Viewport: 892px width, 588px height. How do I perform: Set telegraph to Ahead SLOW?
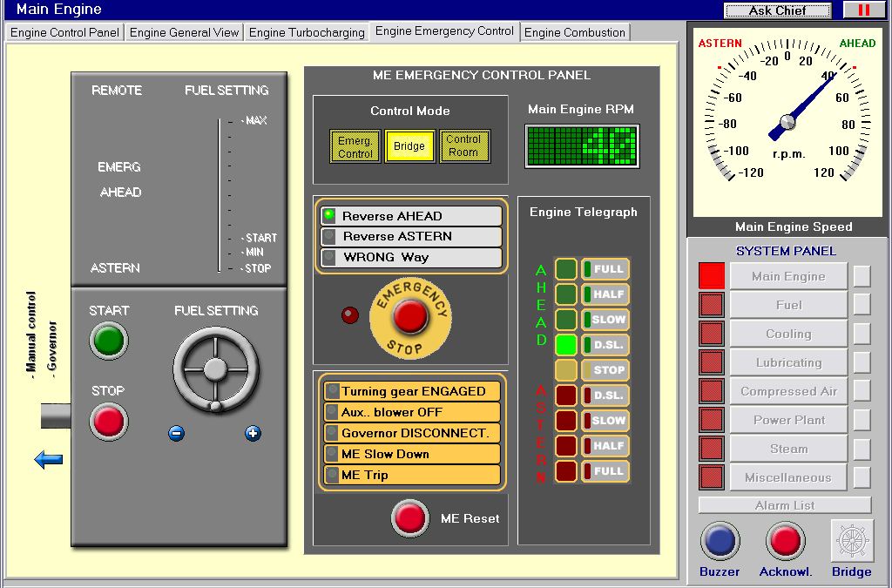[x=605, y=320]
